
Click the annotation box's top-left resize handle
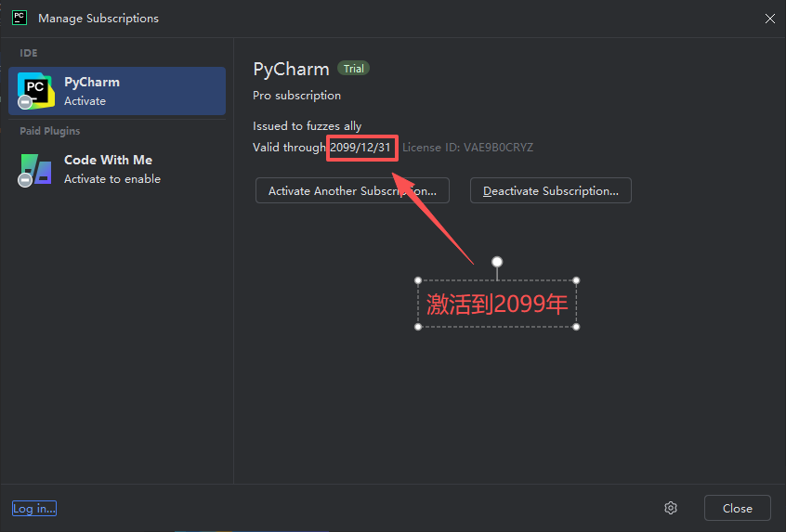(x=418, y=280)
